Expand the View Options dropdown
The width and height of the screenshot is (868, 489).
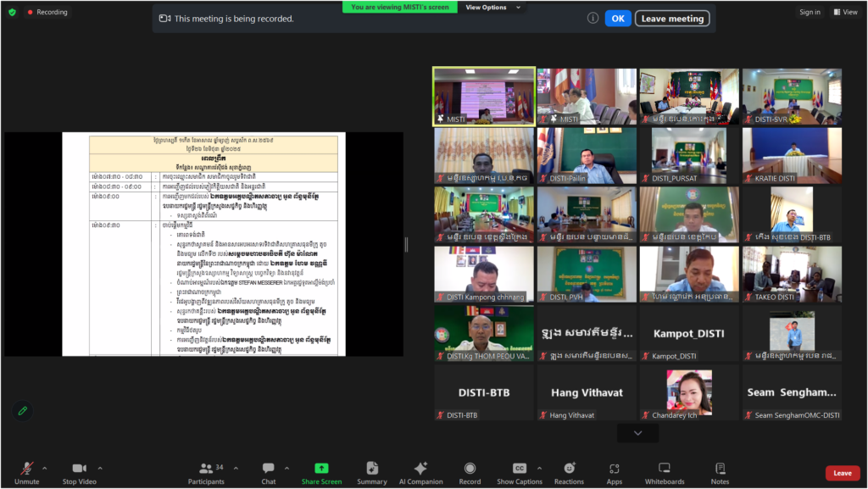tap(490, 7)
